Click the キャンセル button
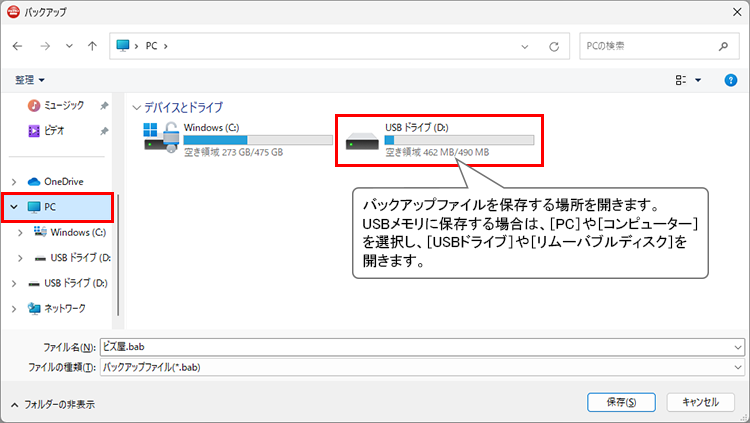 point(700,402)
